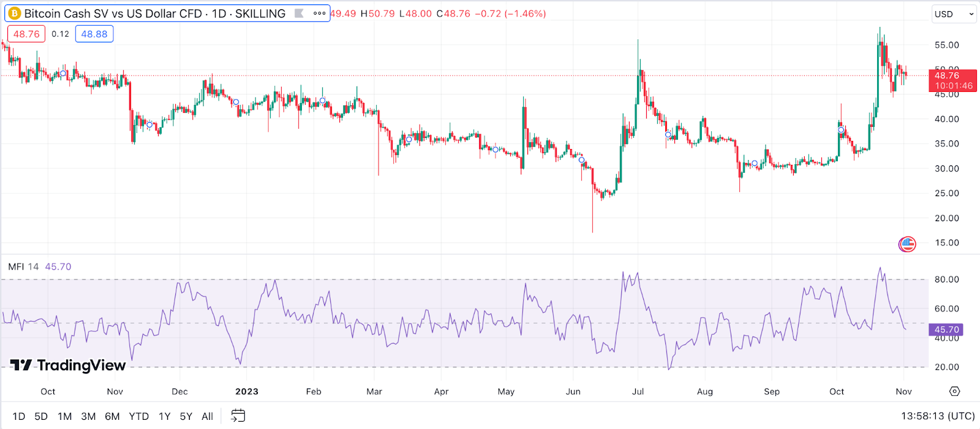Screen dimensions: 980x429
Task: Click the purple MFI legend value 45.70
Action: point(58,267)
